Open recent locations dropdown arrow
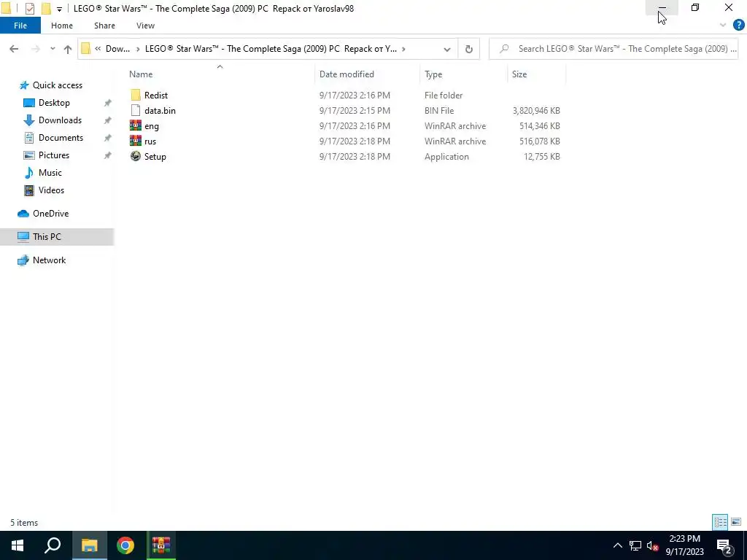The image size is (747, 560). [53, 49]
